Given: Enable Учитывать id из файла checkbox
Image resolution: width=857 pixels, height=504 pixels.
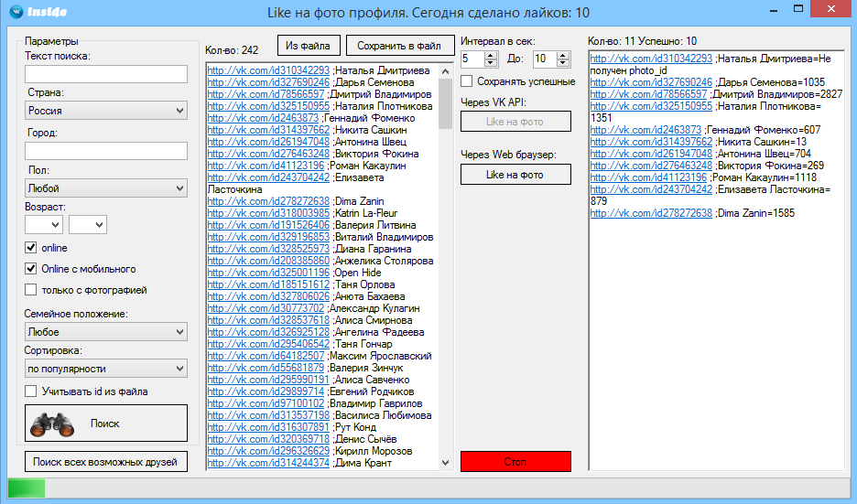Looking at the screenshot, I should (x=30, y=391).
